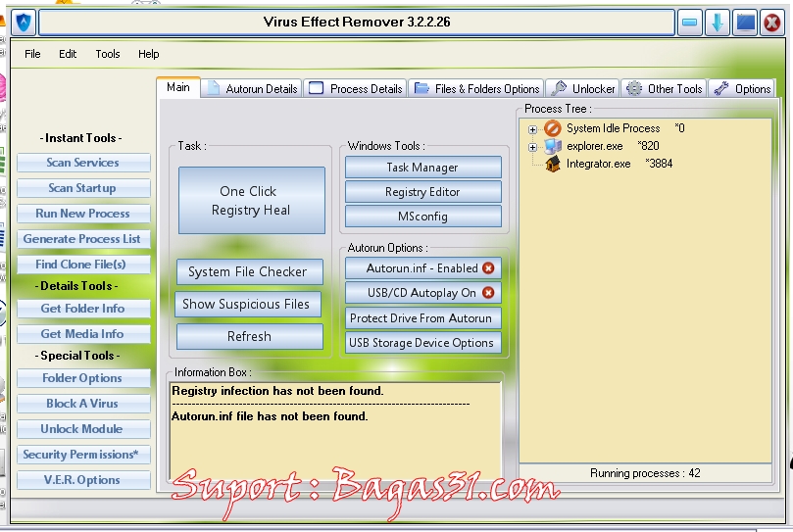Click the key icon on Unlocker tab
The width and height of the screenshot is (793, 532).
(558, 88)
